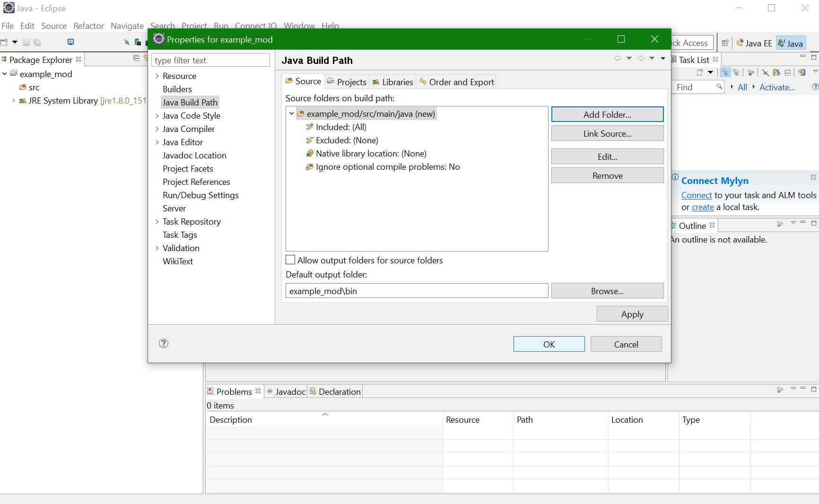The height and width of the screenshot is (504, 819).
Task: Click the New Task icon in Task List
Action: click(x=700, y=72)
